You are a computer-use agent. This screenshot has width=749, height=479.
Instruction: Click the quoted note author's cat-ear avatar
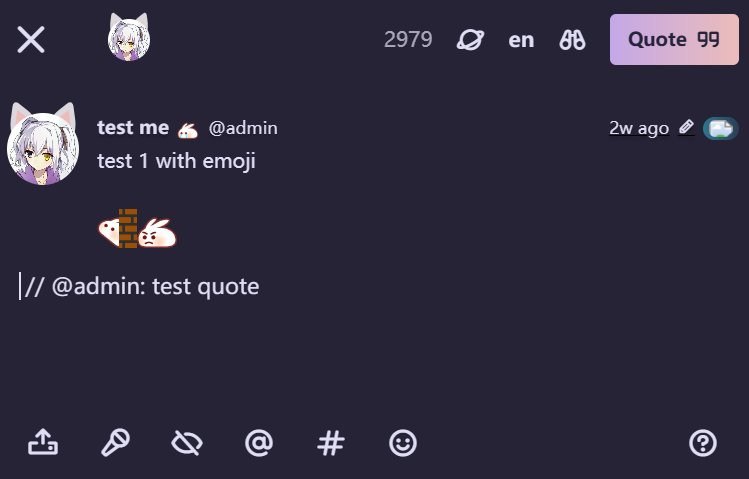(42, 145)
